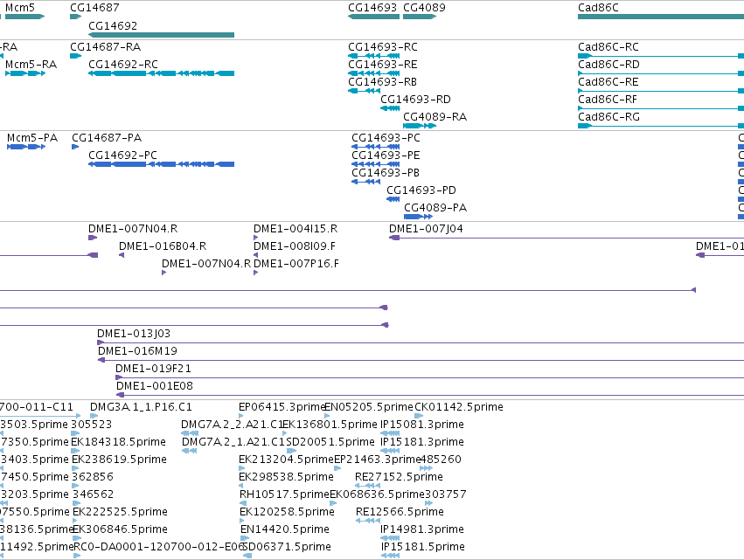
Task: Click the EN14420.5prime EST label
Action: [285, 530]
